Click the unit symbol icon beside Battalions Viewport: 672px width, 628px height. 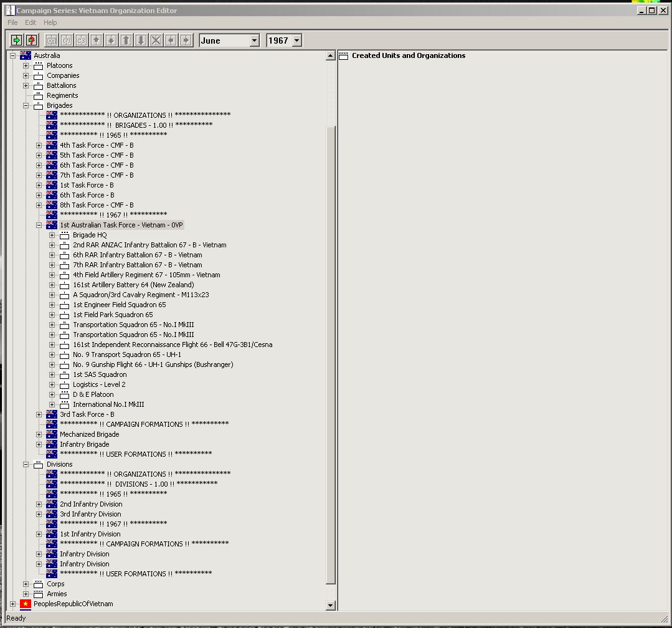(38, 85)
